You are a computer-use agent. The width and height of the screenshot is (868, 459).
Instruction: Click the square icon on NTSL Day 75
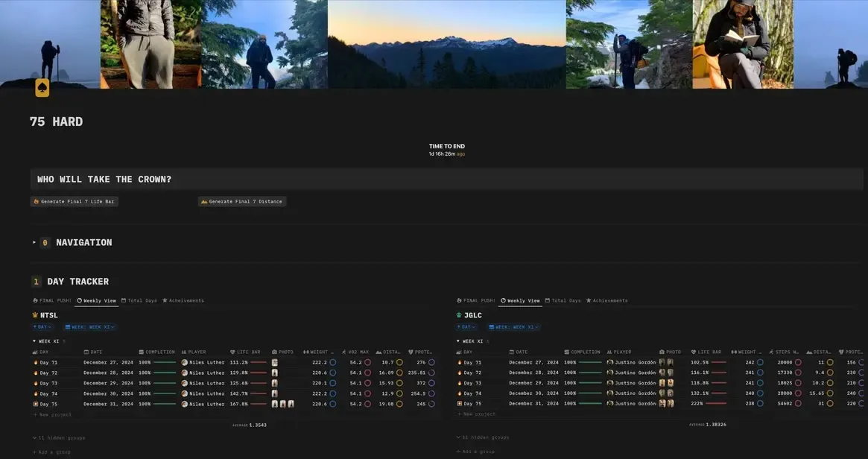36,404
